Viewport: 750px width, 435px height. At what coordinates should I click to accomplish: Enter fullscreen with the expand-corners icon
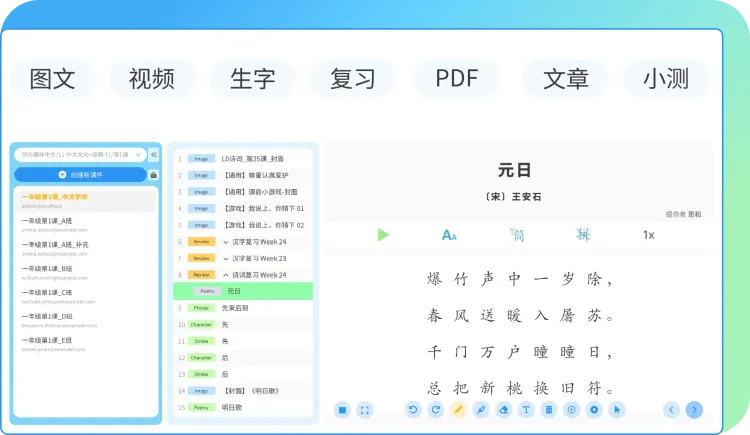click(364, 410)
